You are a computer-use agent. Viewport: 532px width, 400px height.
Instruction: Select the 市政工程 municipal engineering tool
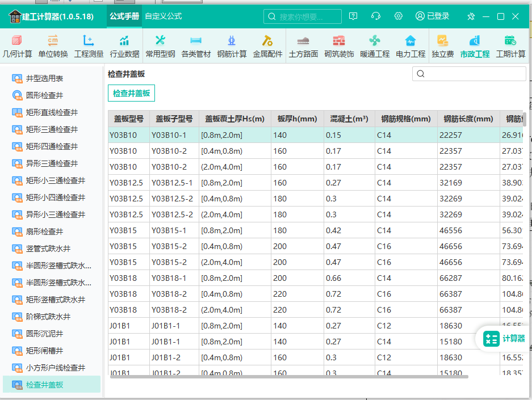[x=475, y=47]
